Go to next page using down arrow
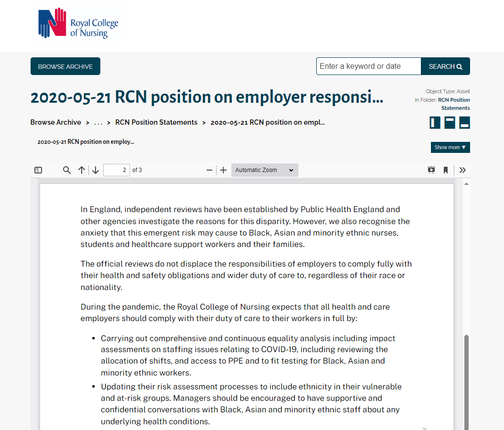504x430 pixels. click(x=96, y=170)
